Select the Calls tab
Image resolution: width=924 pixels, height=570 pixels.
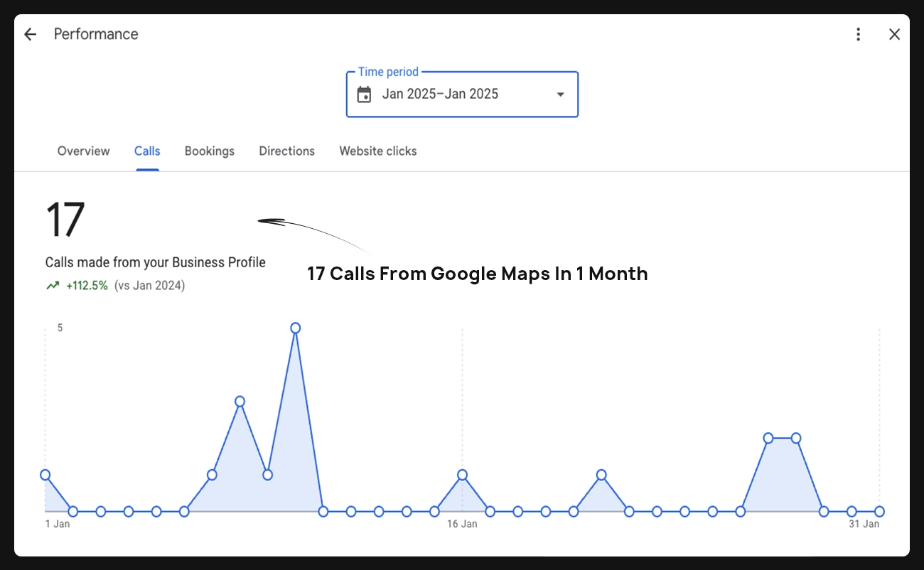click(x=147, y=151)
